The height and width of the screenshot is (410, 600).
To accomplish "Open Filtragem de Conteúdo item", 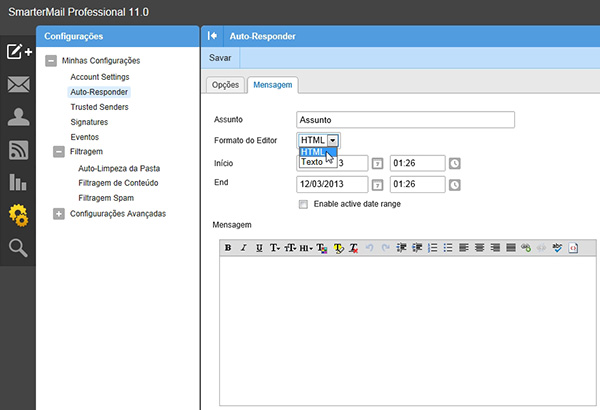I will coord(118,183).
